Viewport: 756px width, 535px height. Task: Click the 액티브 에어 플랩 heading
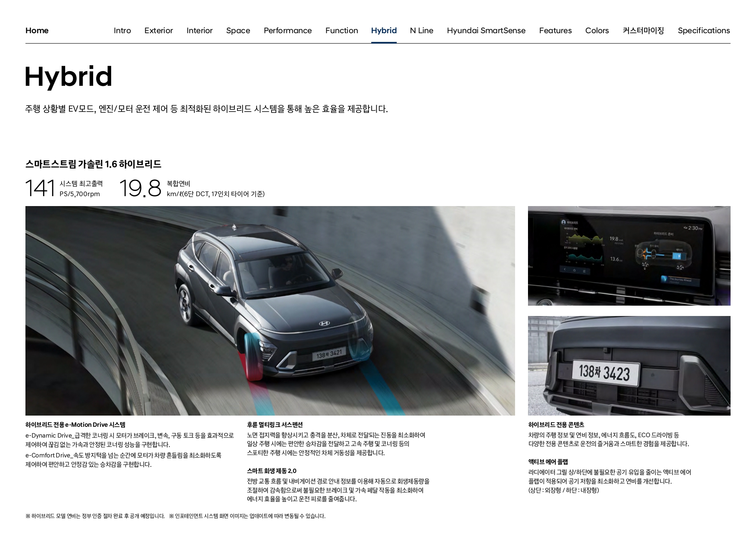coord(548,462)
